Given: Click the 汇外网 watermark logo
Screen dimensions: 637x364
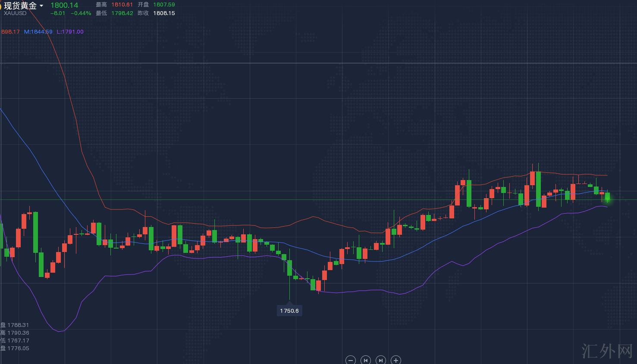Looking at the screenshot, I should (606, 351).
